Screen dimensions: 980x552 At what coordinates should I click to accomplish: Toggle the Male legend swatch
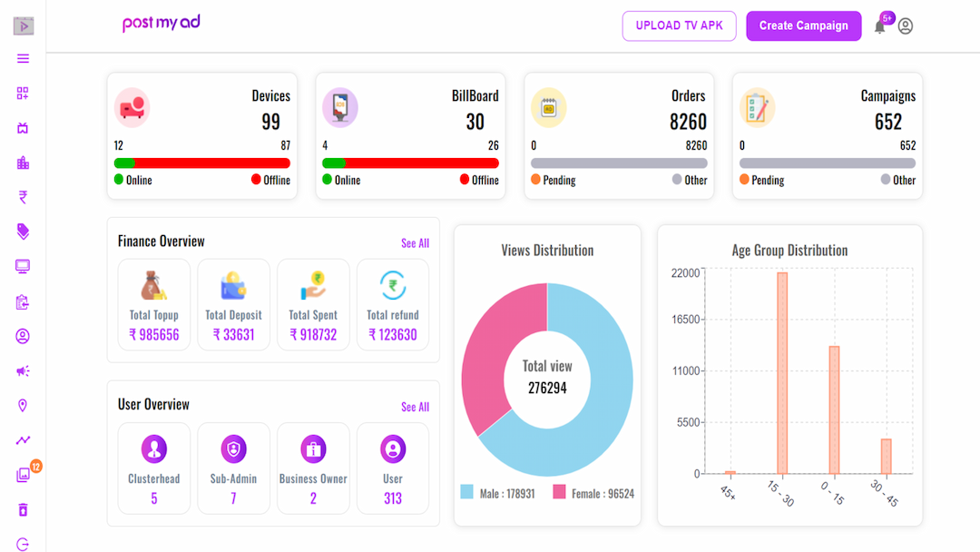tap(467, 492)
